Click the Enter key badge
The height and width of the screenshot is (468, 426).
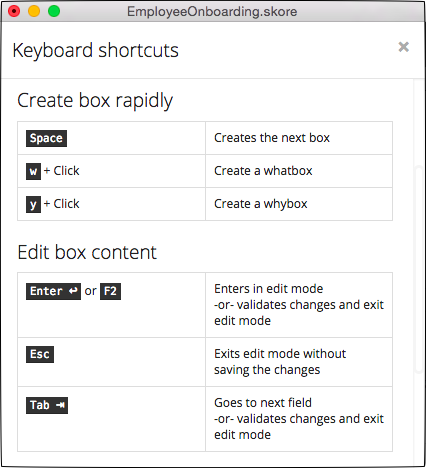point(53,291)
